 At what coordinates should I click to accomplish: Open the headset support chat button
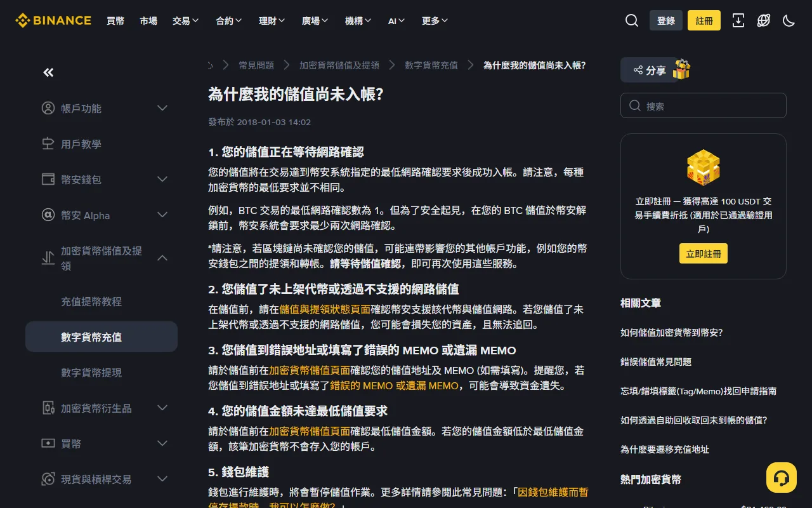pos(782,478)
